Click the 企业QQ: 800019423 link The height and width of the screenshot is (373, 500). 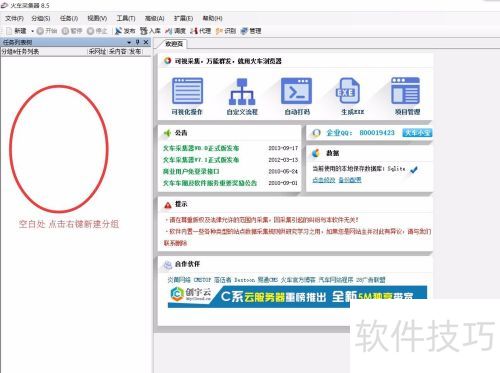pyautogui.click(x=360, y=133)
